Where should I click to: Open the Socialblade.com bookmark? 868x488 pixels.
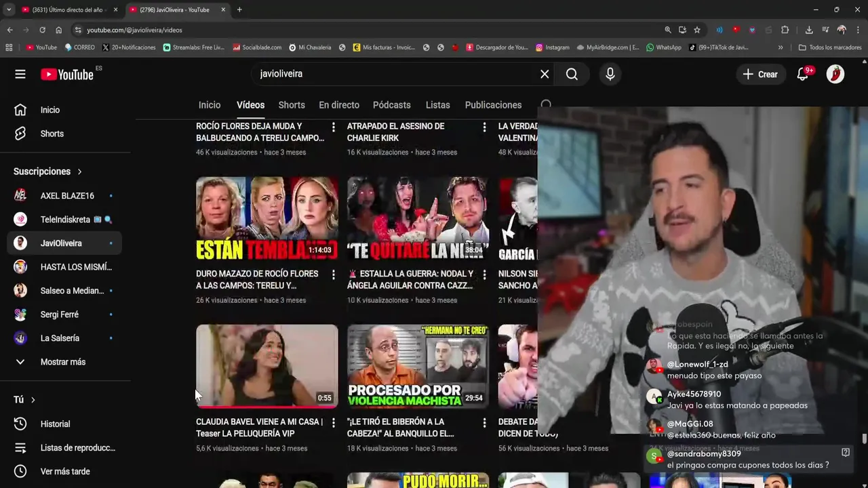point(257,47)
